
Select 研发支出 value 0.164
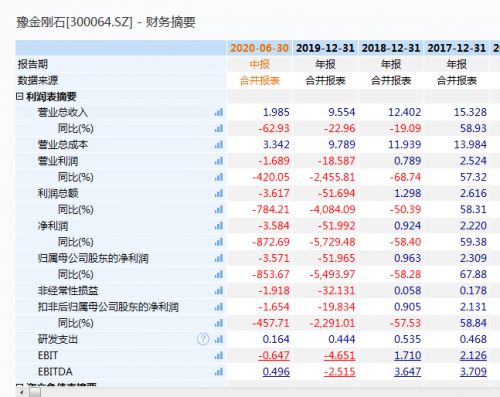276,339
